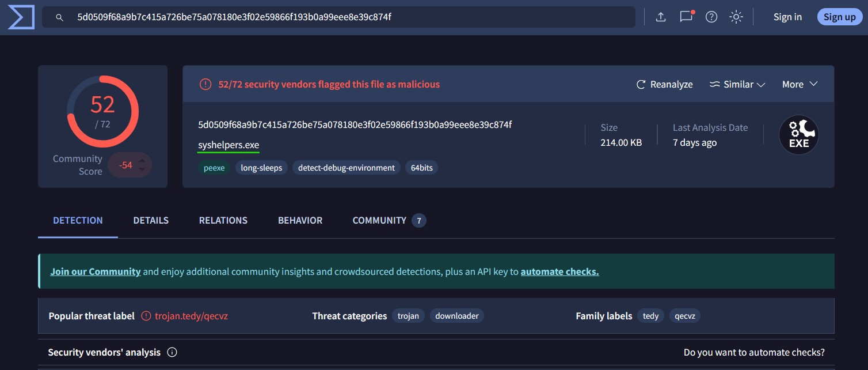
Task: Click the -54 community score value
Action: pyautogui.click(x=125, y=165)
